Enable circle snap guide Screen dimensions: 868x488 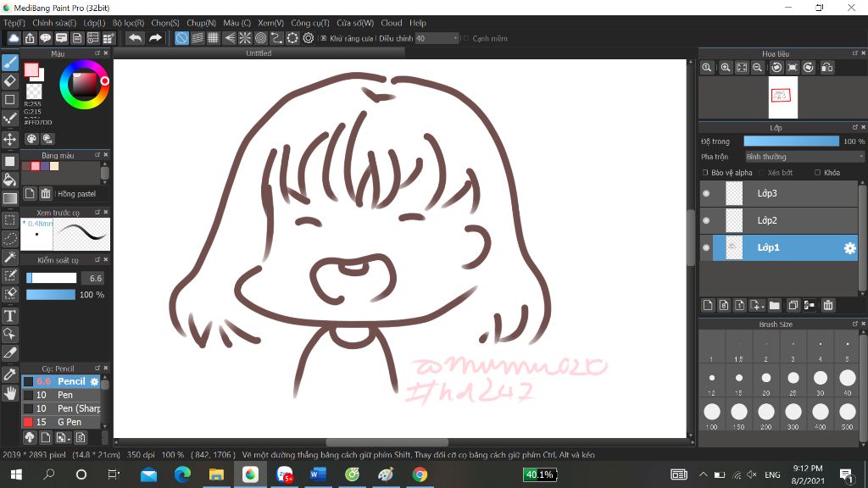click(x=261, y=37)
